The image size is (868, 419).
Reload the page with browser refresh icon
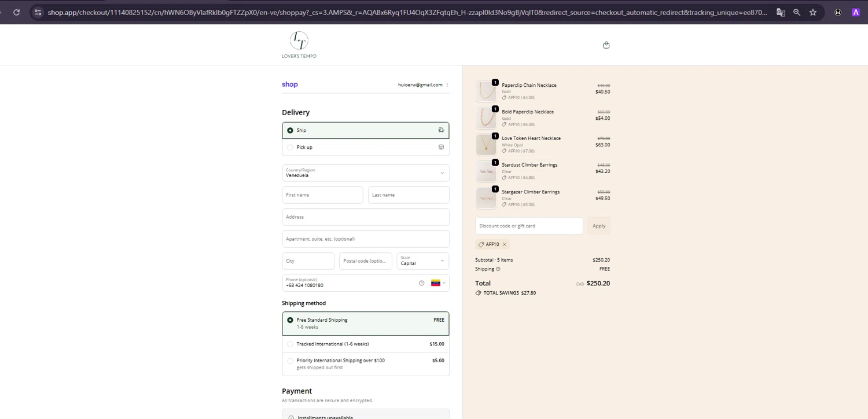click(16, 12)
